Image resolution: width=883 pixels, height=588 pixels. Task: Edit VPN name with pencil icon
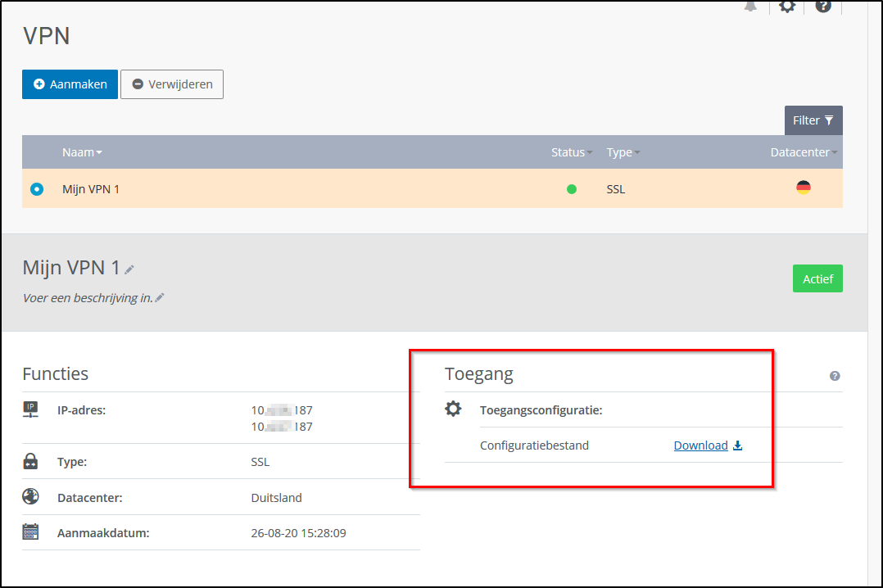pos(129,269)
